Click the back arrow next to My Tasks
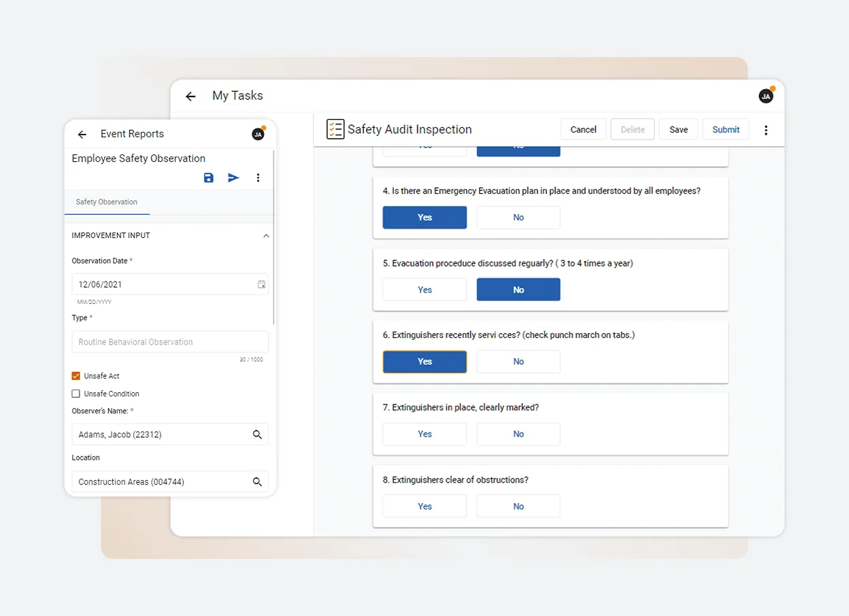849x616 pixels. pos(190,96)
